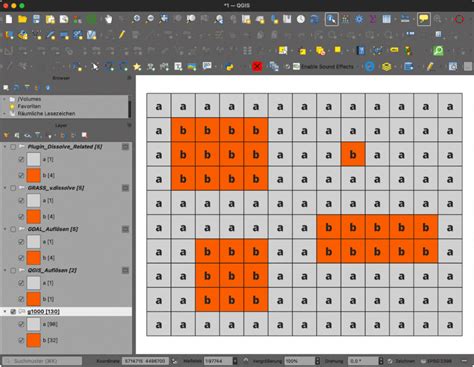Open the layer style eye icon in Layer panel
Image resolution: width=474 pixels, height=367 pixels.
[x=27, y=135]
